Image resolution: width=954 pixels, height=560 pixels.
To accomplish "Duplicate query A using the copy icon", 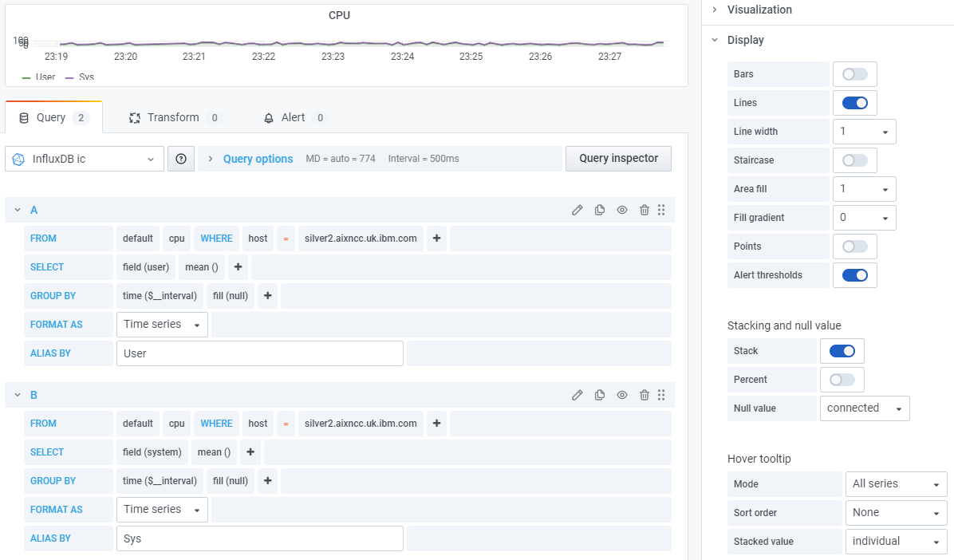I will (x=599, y=209).
